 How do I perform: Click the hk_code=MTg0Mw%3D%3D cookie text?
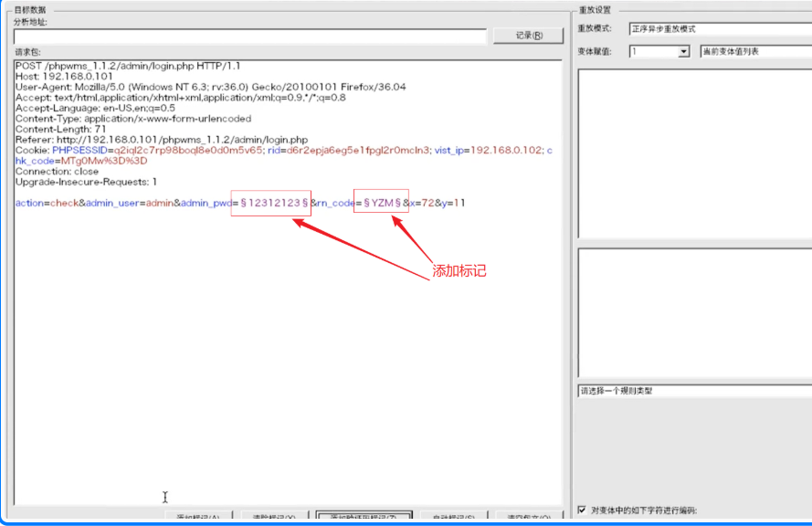coord(81,161)
